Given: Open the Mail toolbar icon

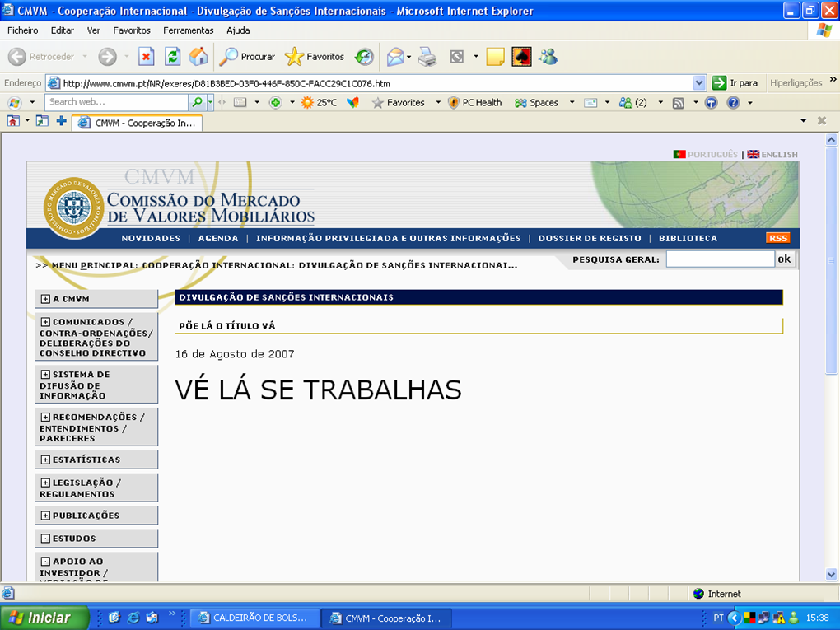Looking at the screenshot, I should (396, 57).
